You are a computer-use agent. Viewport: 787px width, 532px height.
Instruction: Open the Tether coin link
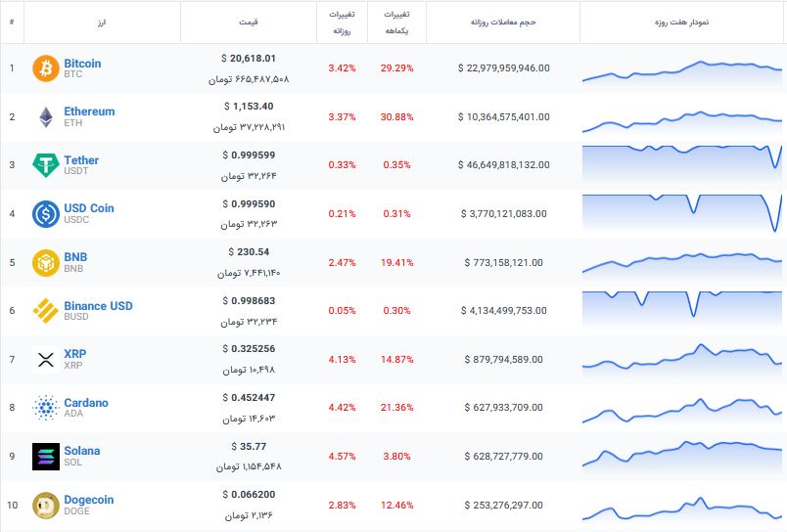(x=81, y=160)
